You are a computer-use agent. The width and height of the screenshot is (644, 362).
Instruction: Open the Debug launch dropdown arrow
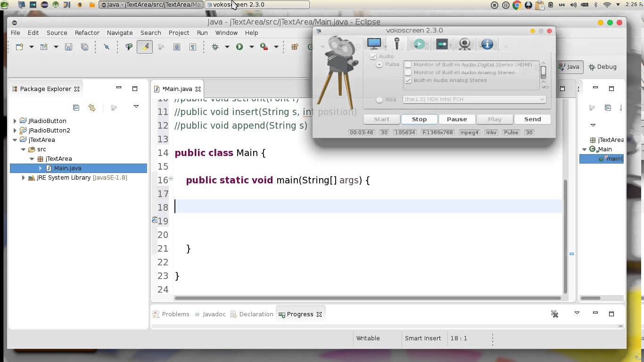coord(227,47)
